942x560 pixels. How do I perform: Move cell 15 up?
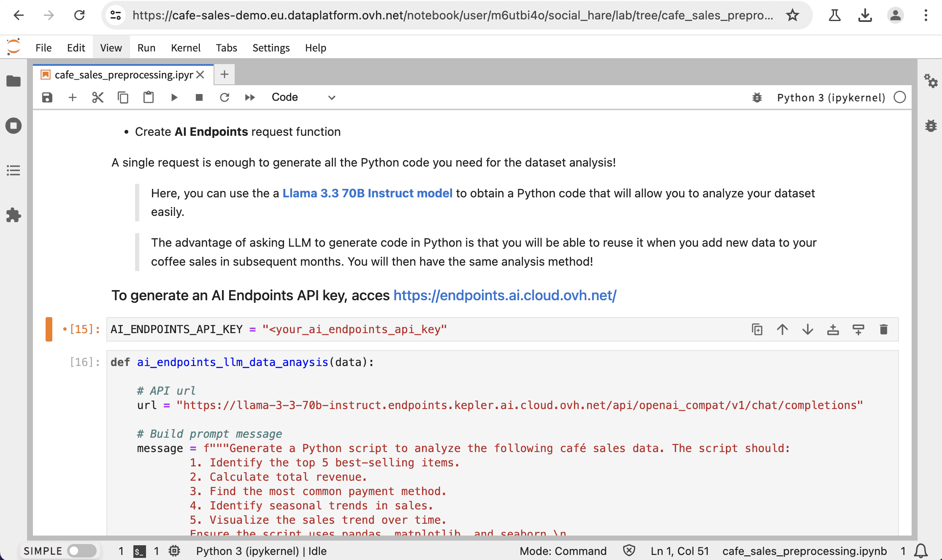(x=782, y=329)
